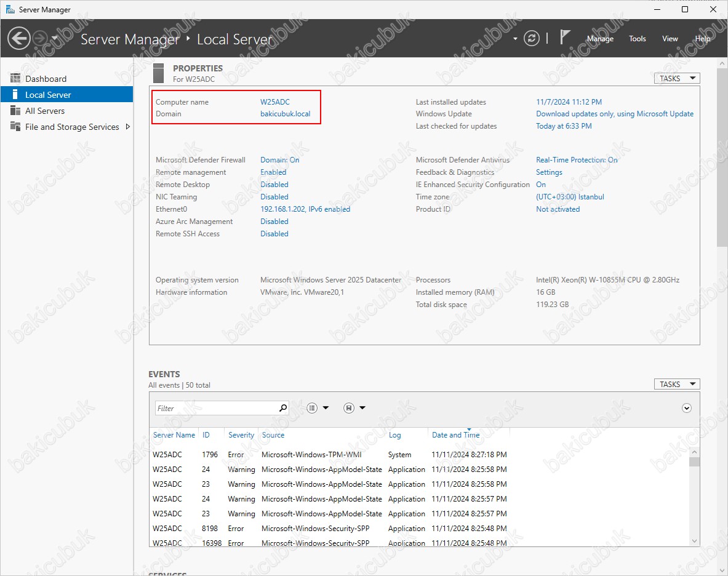Click the server icon beside PROPERTIES
Viewport: 728px width, 576px height.
[x=158, y=73]
